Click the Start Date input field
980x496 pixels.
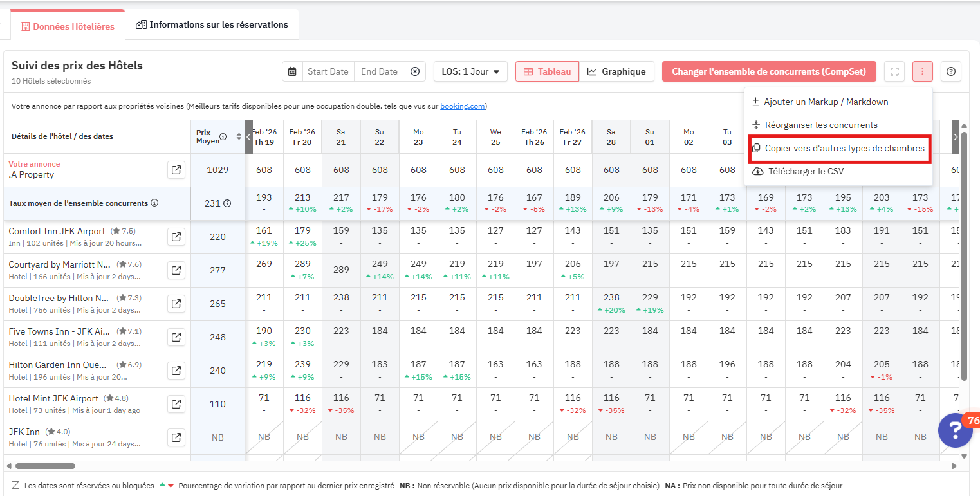pos(328,71)
